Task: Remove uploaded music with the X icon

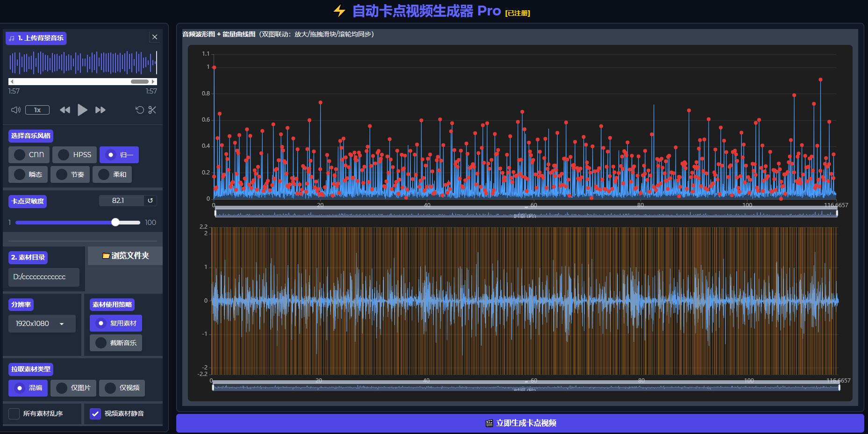Action: pos(155,37)
